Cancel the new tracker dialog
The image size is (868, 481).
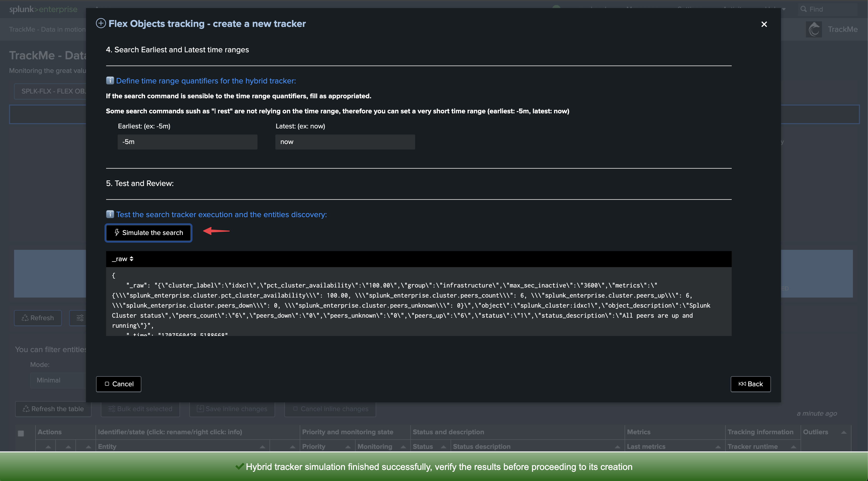tap(119, 384)
